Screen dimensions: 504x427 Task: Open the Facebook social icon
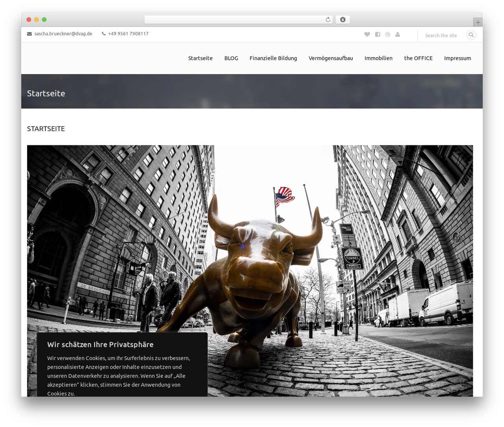pos(378,34)
